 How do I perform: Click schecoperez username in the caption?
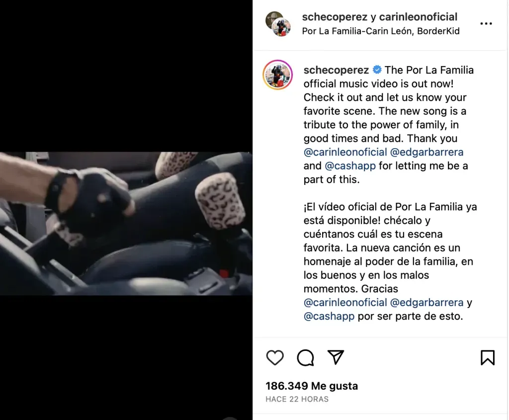pos(336,70)
